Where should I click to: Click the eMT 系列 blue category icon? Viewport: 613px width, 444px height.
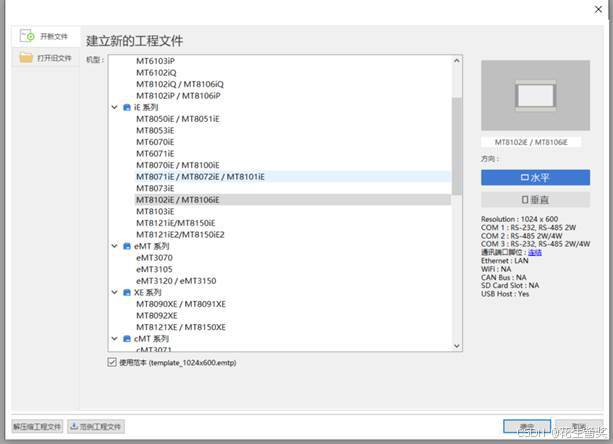click(127, 246)
